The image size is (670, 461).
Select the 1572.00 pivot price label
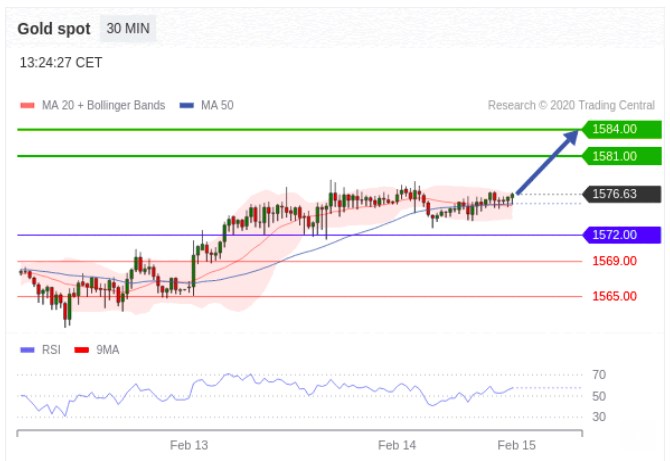click(622, 235)
